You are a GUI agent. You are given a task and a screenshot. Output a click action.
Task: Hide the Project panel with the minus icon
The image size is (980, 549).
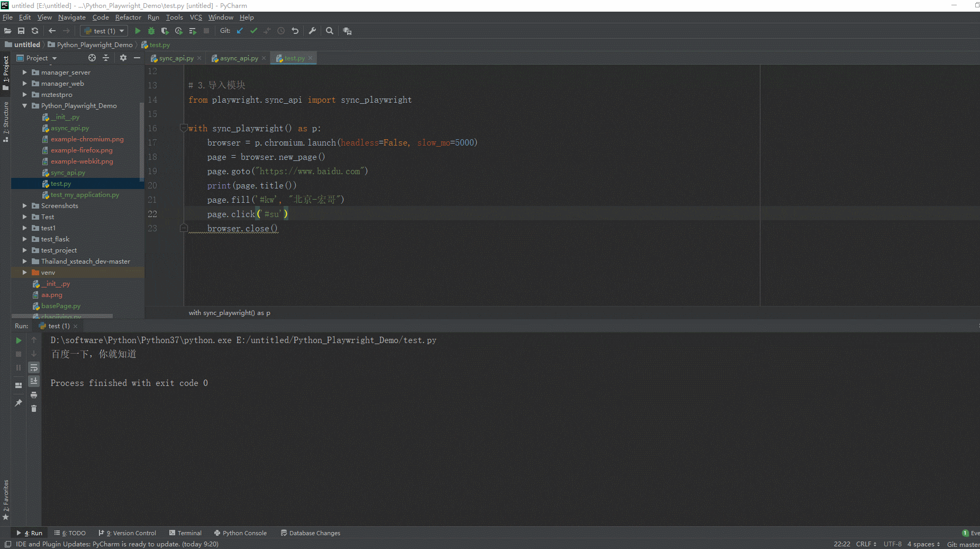click(137, 58)
